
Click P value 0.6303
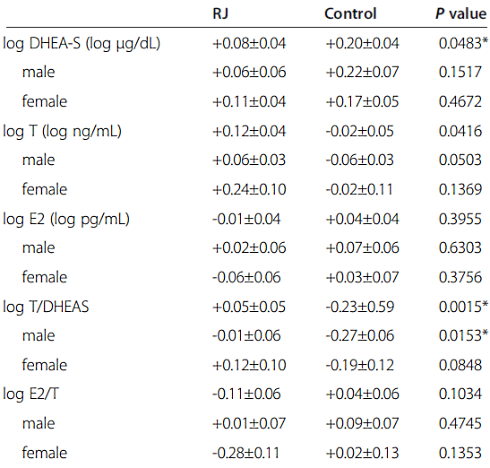tap(460, 248)
